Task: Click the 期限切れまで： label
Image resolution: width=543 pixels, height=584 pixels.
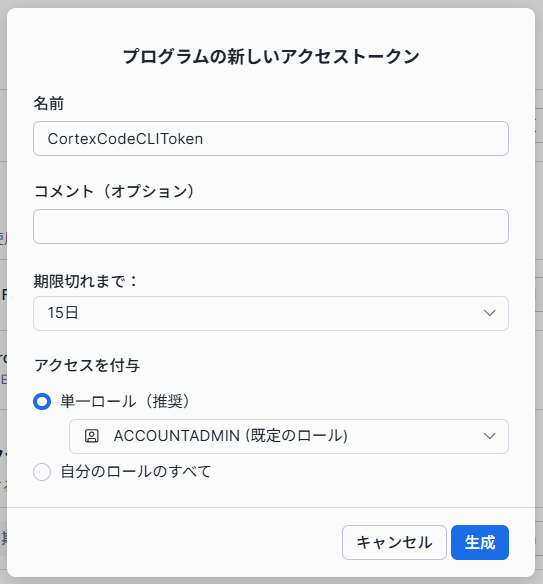Action: (86, 281)
